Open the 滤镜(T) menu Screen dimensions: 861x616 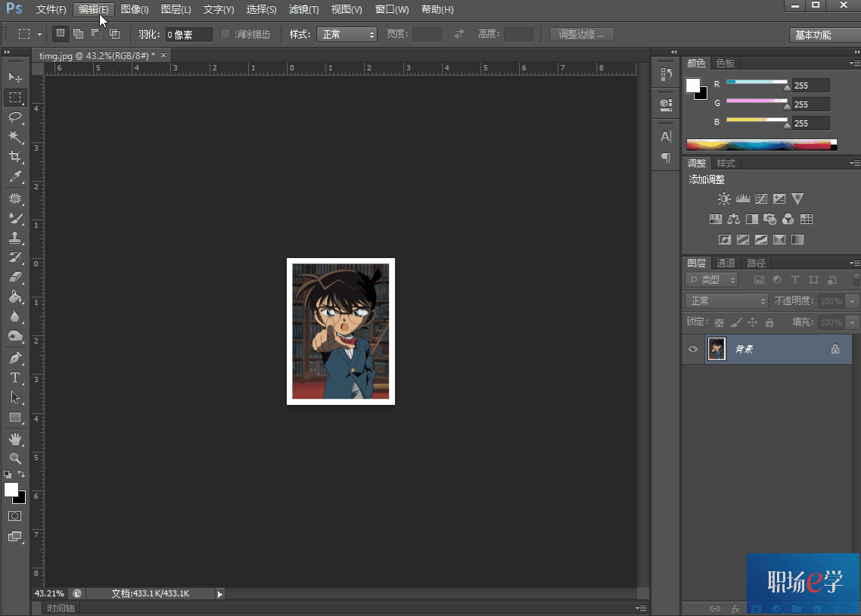point(303,10)
